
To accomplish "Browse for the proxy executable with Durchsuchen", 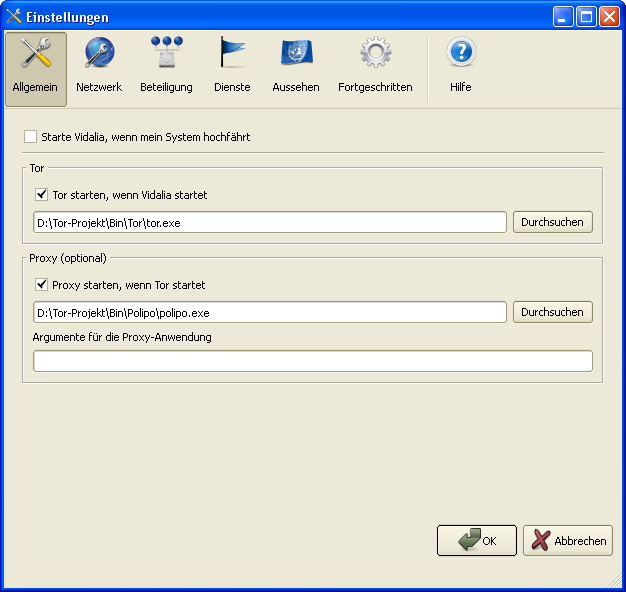I will [x=553, y=312].
